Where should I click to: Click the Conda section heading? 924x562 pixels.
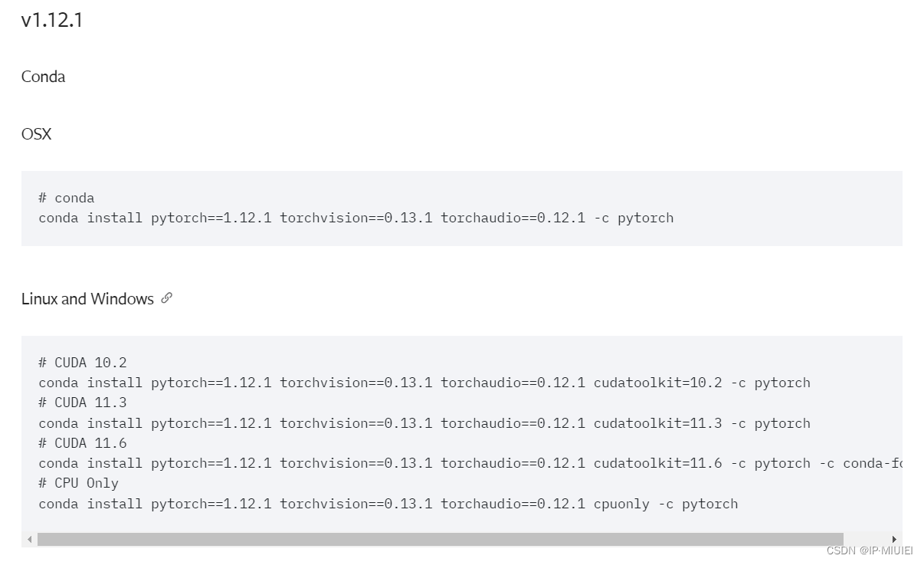43,77
